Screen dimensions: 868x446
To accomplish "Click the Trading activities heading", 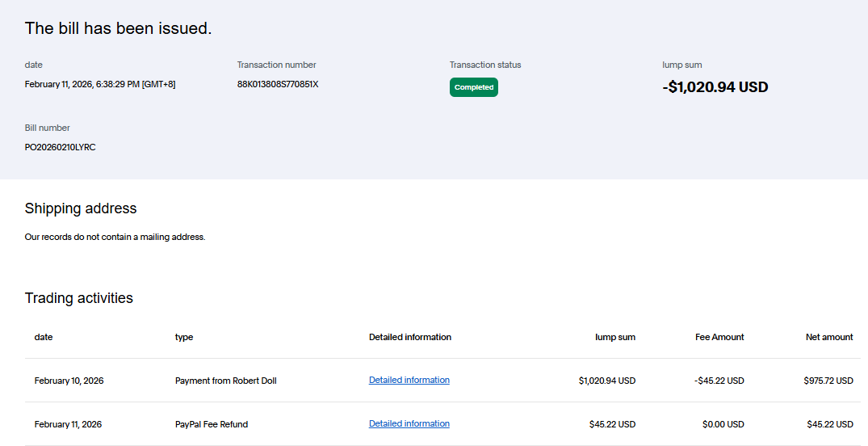I will (79, 298).
